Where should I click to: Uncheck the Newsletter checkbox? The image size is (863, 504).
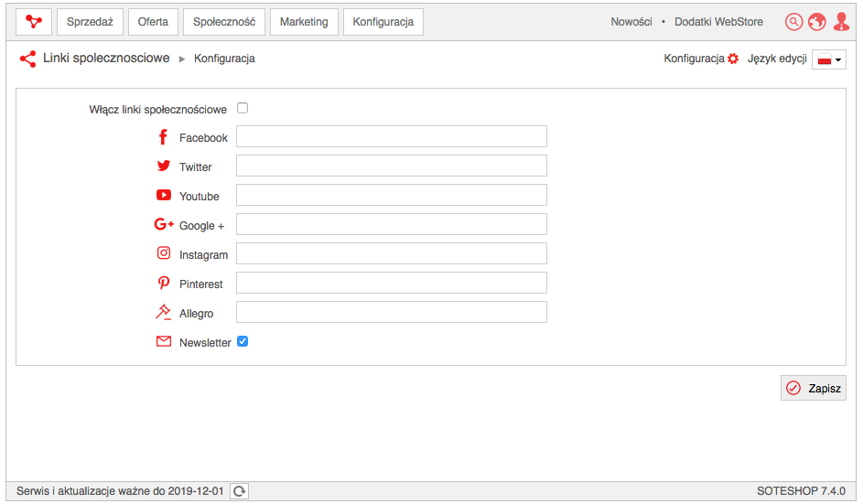(243, 341)
